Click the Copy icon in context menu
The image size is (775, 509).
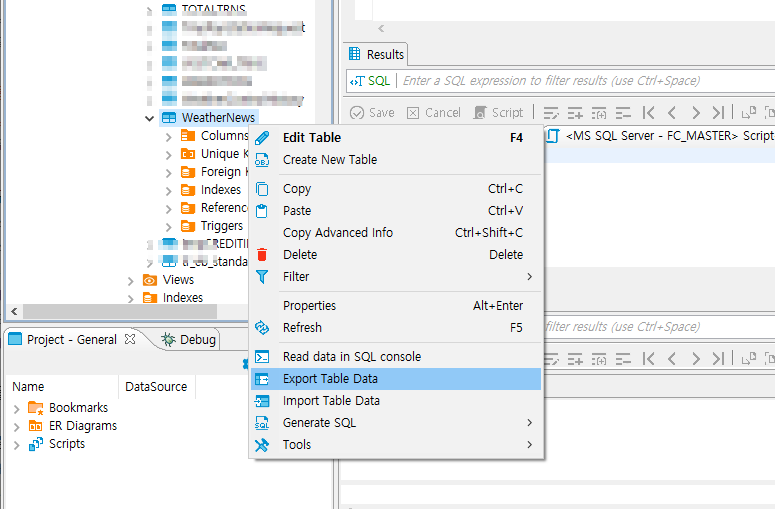[262, 189]
